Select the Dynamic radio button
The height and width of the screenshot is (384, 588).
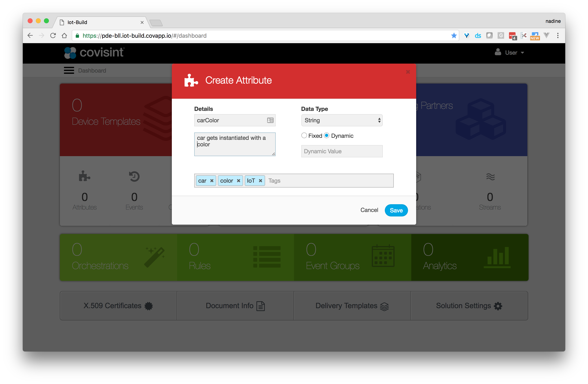tap(327, 136)
